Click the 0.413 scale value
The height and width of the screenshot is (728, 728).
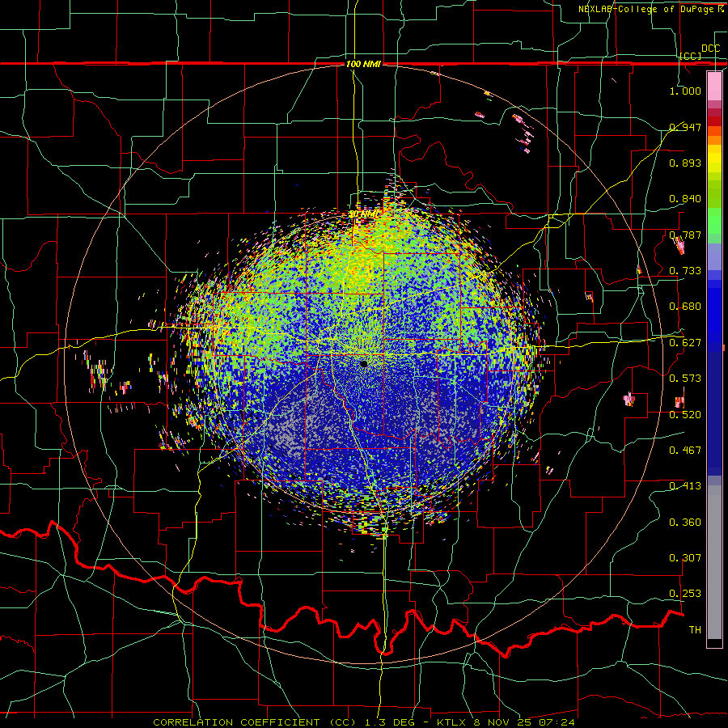pyautogui.click(x=685, y=486)
